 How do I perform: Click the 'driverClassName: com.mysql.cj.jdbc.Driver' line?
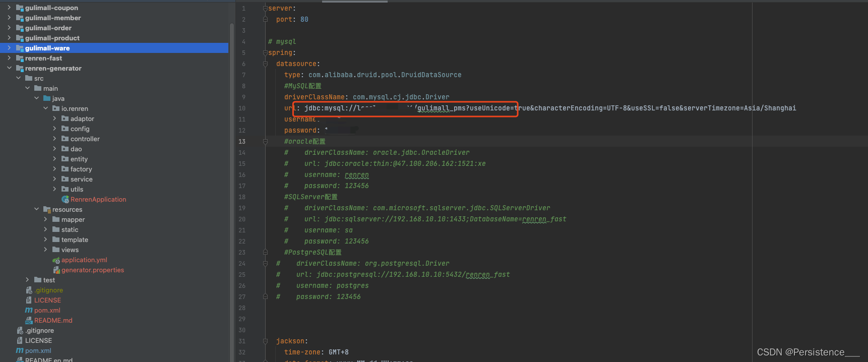[x=366, y=97]
